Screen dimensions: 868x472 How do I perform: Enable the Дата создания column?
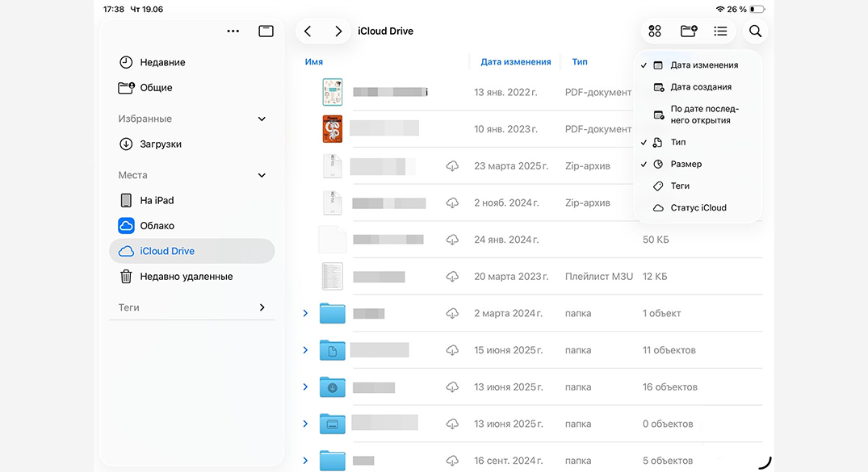[x=701, y=87]
